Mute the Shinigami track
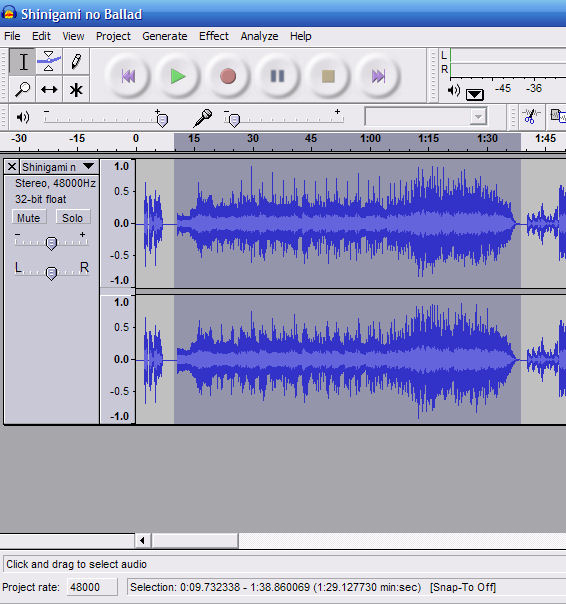 click(29, 218)
